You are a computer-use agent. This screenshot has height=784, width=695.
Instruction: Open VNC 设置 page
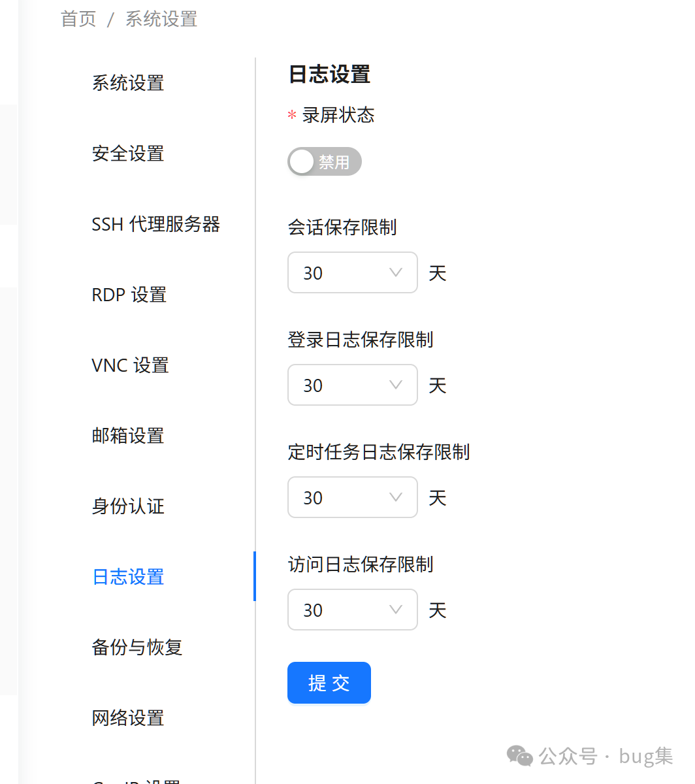pos(129,365)
